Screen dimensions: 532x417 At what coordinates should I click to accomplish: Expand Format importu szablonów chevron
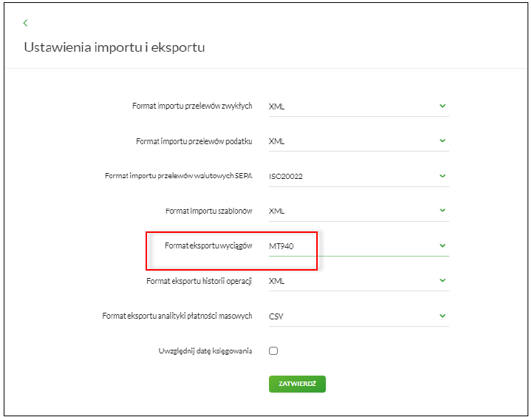click(443, 211)
